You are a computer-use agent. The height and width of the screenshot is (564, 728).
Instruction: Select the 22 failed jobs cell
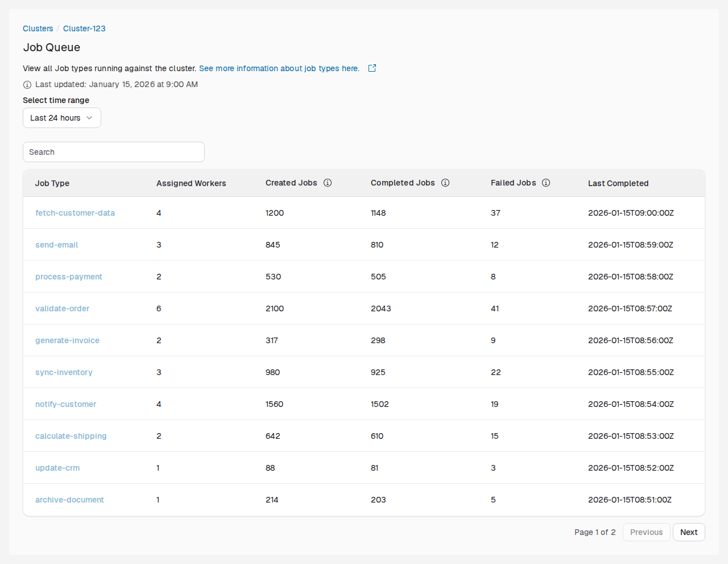(496, 372)
